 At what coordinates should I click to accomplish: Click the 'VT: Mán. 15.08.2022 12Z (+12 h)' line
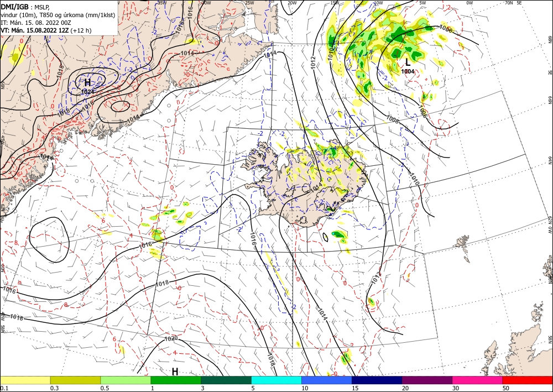tap(46, 30)
